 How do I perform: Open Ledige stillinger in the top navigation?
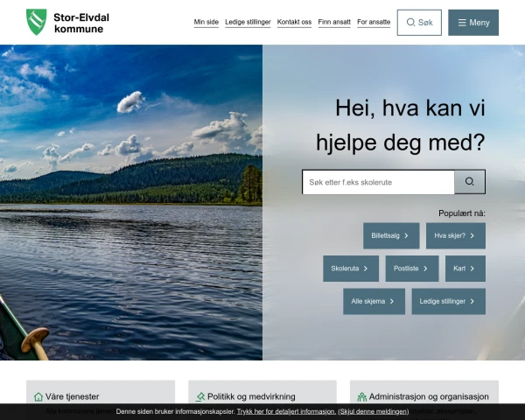(248, 22)
